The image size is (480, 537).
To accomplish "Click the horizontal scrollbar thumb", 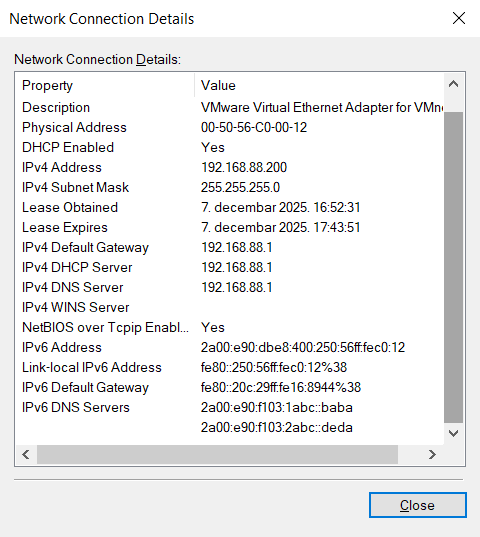I will pyautogui.click(x=217, y=454).
